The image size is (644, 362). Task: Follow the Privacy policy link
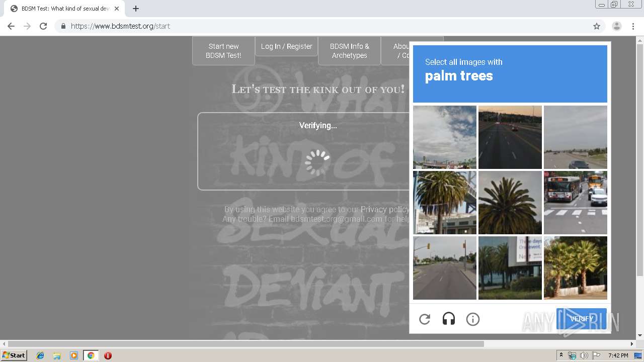tap(385, 209)
